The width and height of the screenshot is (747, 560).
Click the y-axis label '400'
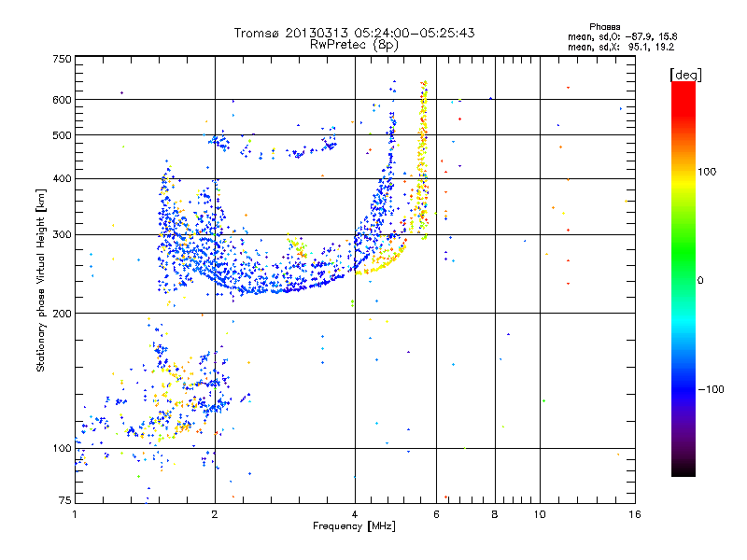[x=62, y=178]
